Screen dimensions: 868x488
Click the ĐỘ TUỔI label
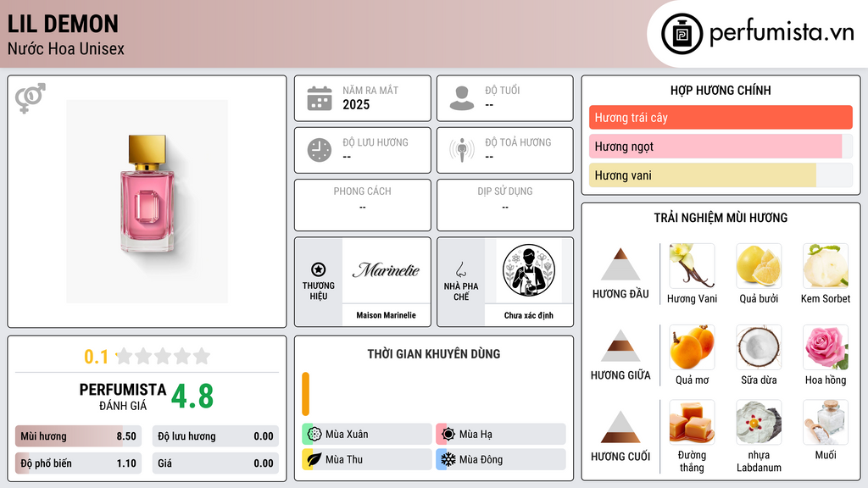(x=503, y=90)
